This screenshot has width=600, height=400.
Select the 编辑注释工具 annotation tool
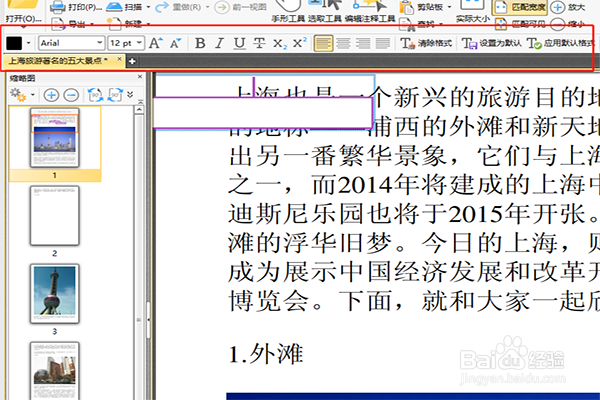[370, 11]
